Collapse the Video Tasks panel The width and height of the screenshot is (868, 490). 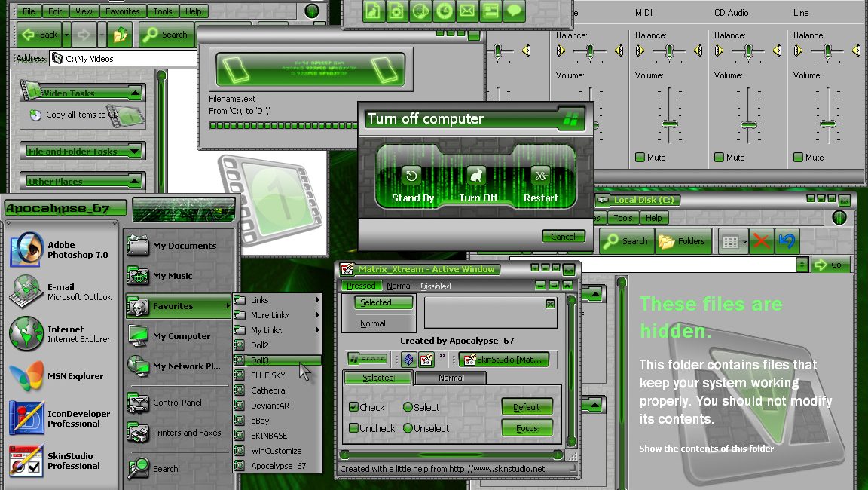(135, 93)
